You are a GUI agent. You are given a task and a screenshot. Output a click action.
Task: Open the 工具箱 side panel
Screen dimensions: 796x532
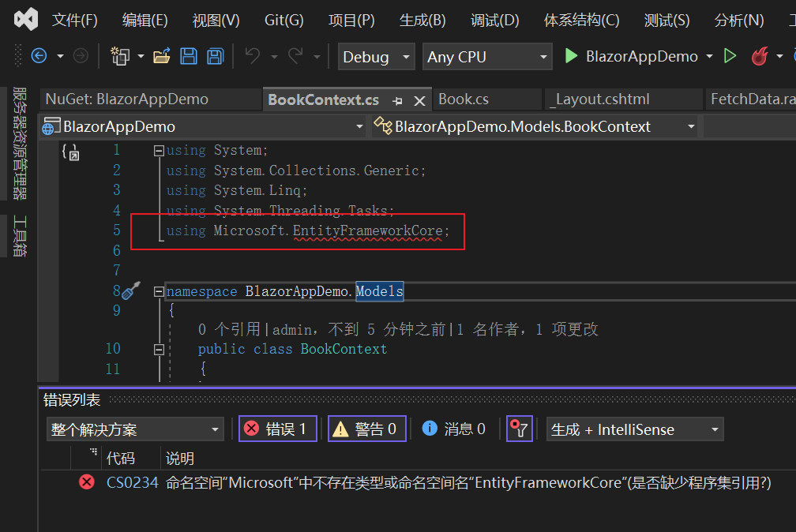coord(19,235)
